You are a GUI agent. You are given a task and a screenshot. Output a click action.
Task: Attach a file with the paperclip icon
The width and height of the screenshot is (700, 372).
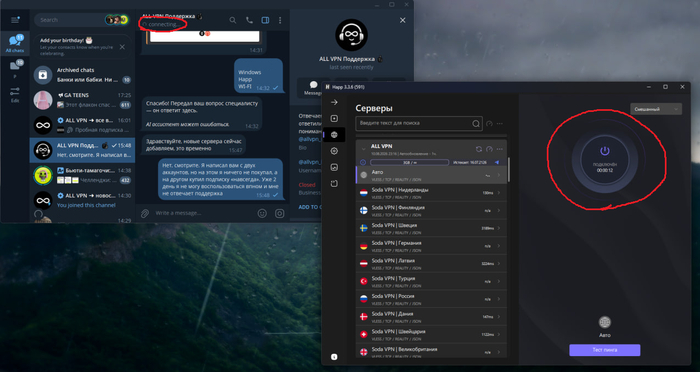[145, 213]
